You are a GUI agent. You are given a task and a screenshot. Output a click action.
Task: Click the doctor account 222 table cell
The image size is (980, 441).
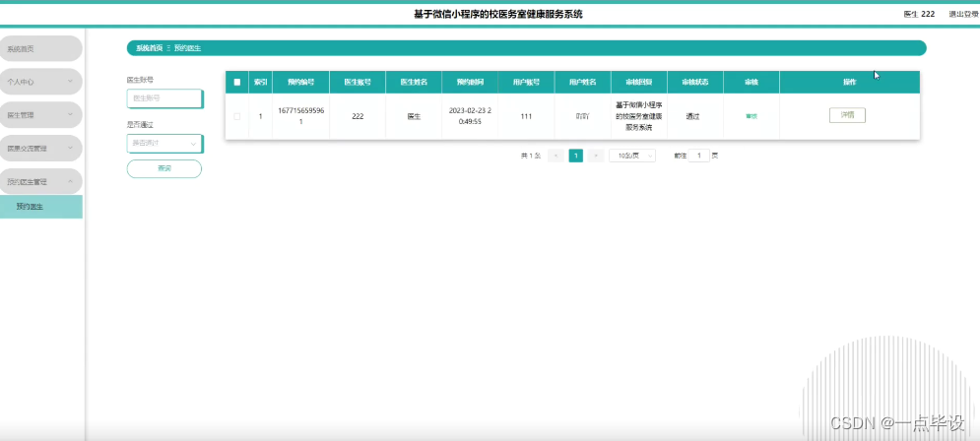click(x=358, y=116)
